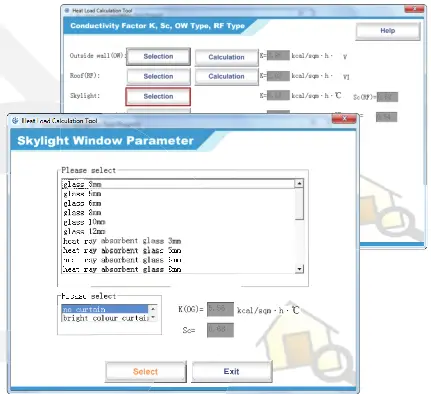Click K value field for Outside wall row
431x394 pixels.
click(278, 55)
